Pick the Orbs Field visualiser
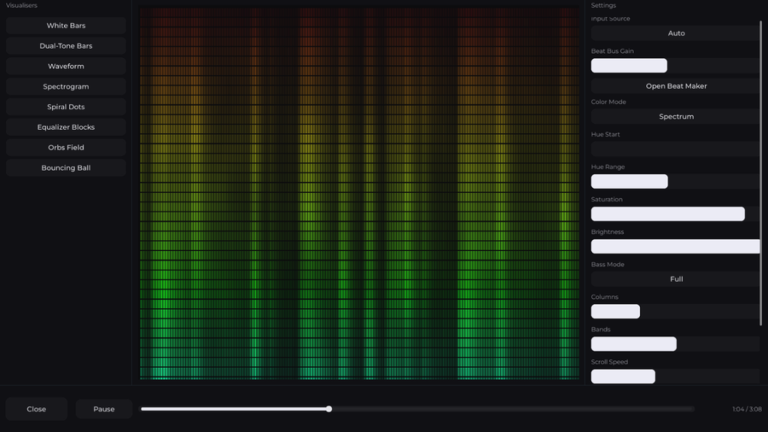Image resolution: width=768 pixels, height=432 pixels. 66,147
